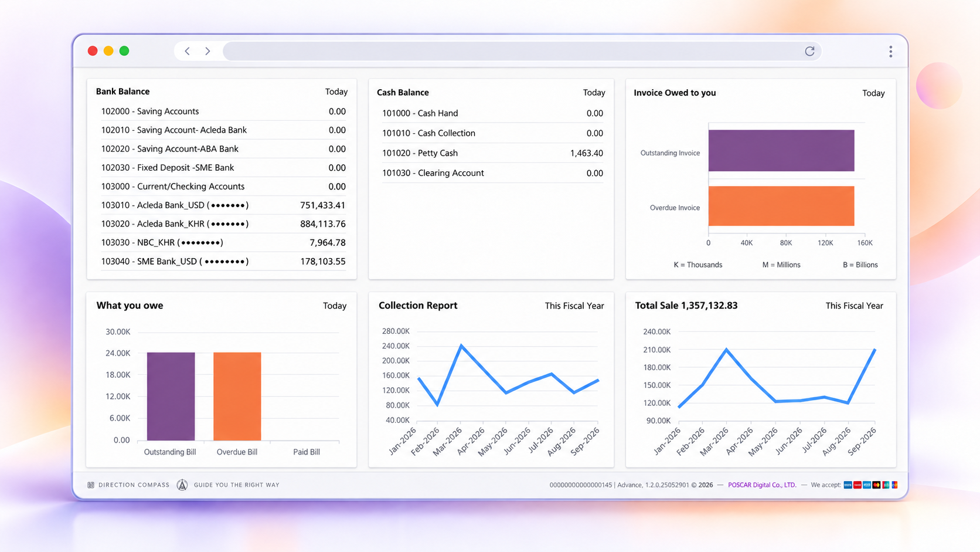
Task: Open the 103010 - Acleda Bank_USD account
Action: point(223,205)
